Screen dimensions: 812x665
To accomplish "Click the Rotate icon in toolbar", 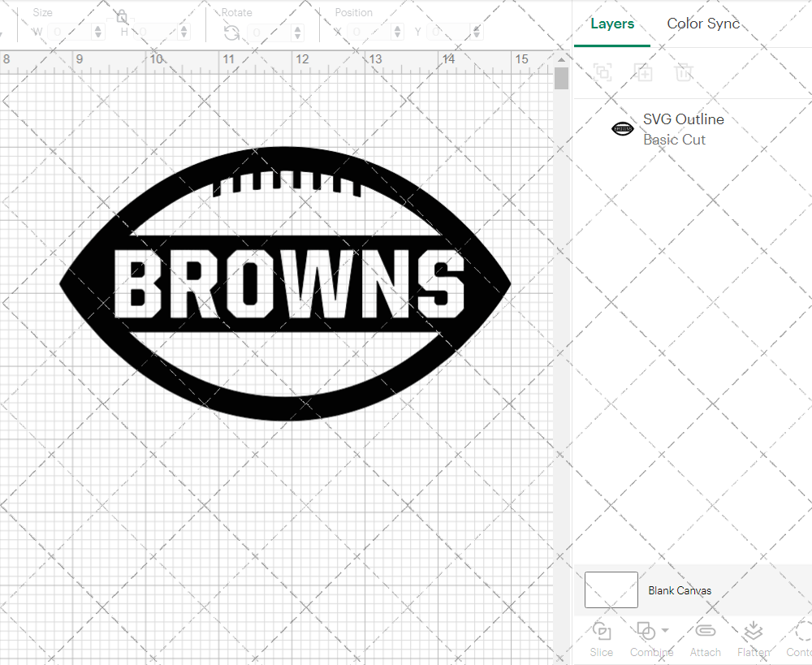I will click(x=231, y=32).
